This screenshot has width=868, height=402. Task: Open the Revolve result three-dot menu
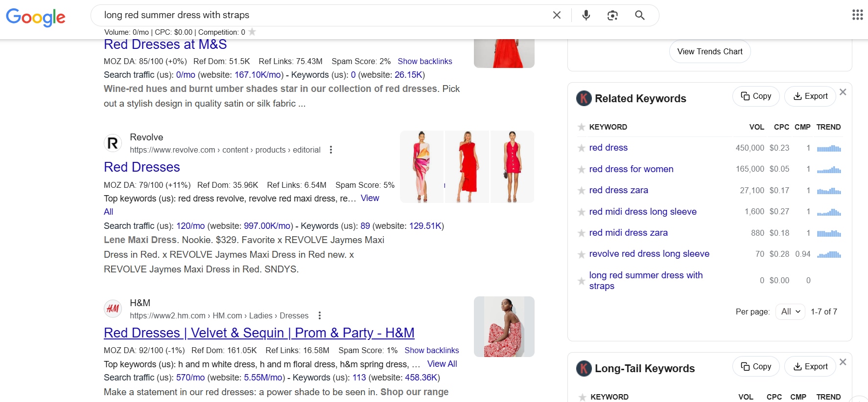click(331, 150)
